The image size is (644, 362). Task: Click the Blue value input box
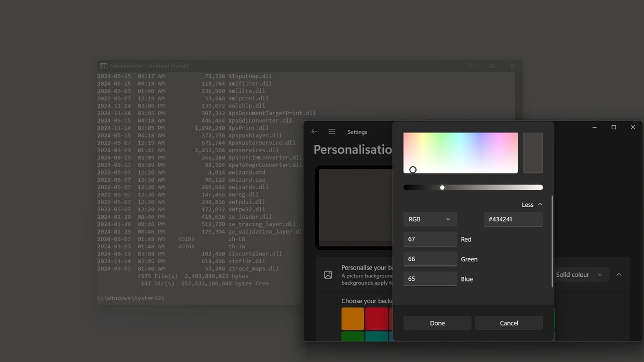[x=430, y=279]
